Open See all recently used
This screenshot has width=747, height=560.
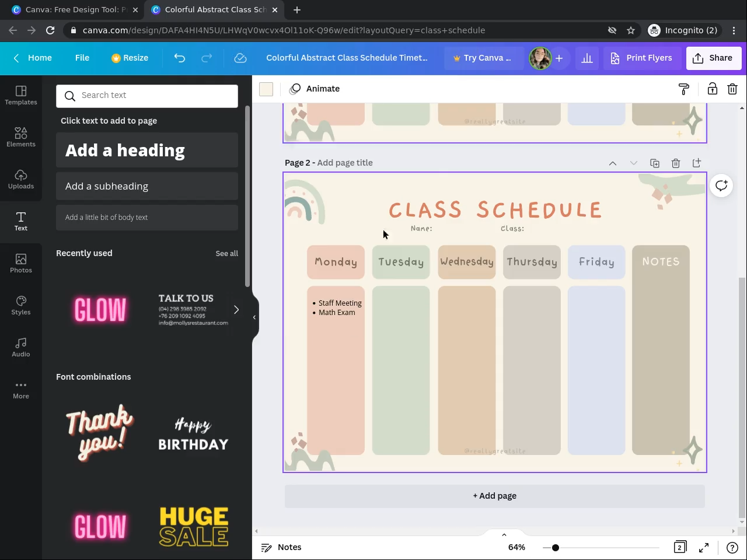click(226, 253)
